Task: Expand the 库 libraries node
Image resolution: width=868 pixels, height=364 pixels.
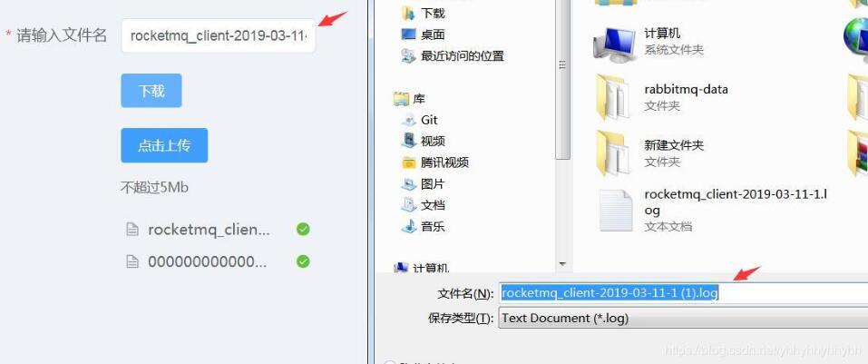Action: [x=409, y=99]
